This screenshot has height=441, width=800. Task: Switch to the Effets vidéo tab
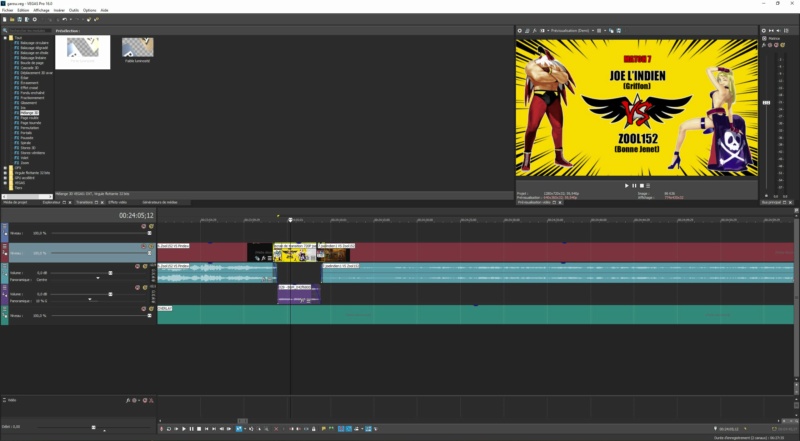point(117,203)
